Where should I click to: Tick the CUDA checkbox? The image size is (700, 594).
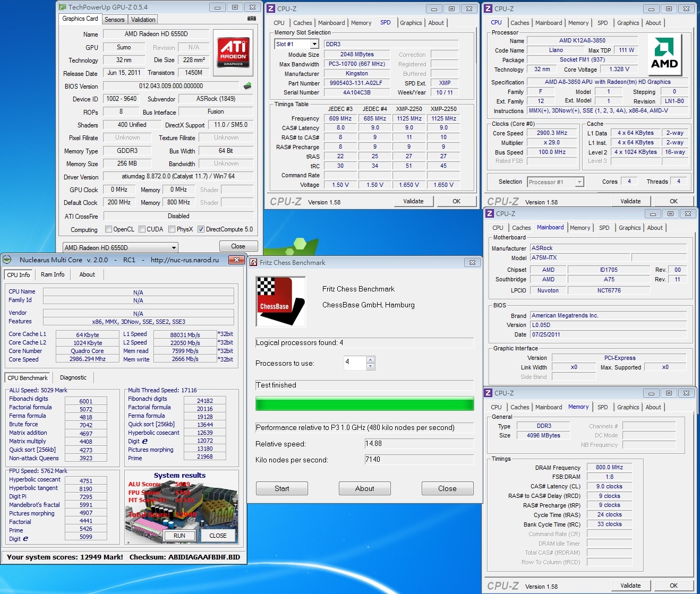[142, 229]
